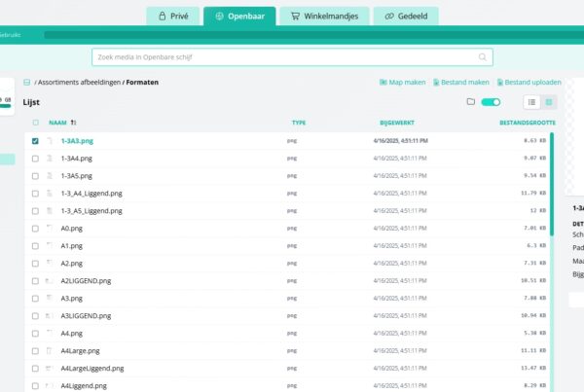The height and width of the screenshot is (392, 584).
Task: Click the 1-3A5.png file icon
Action: pyautogui.click(x=50, y=176)
